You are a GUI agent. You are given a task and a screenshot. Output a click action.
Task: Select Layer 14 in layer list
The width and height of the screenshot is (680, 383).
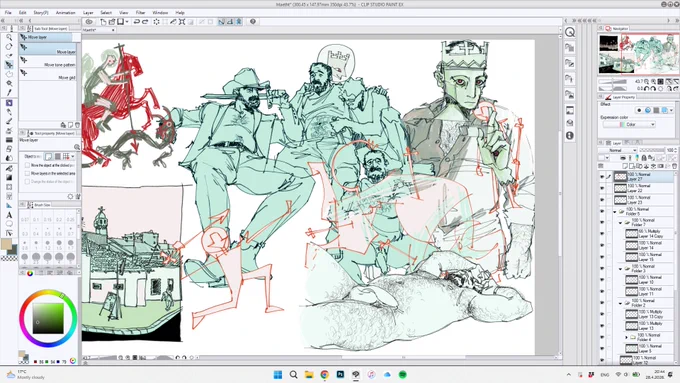click(x=648, y=245)
